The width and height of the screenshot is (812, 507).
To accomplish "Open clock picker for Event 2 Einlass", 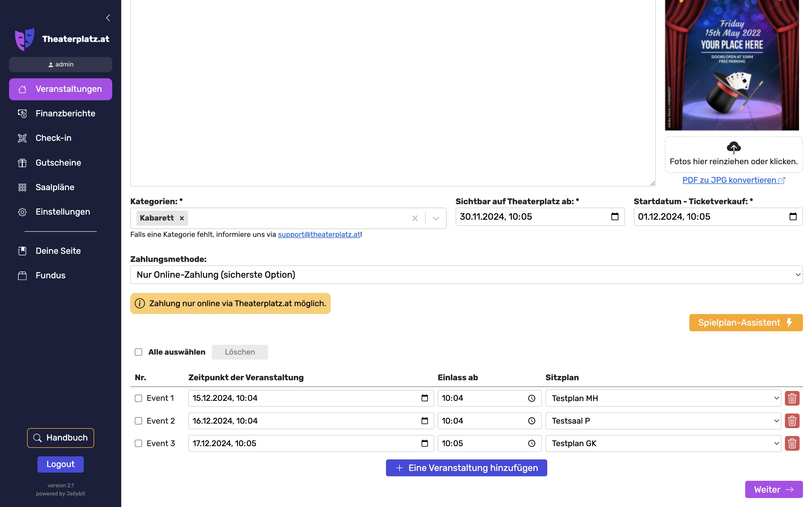I will tap(531, 421).
